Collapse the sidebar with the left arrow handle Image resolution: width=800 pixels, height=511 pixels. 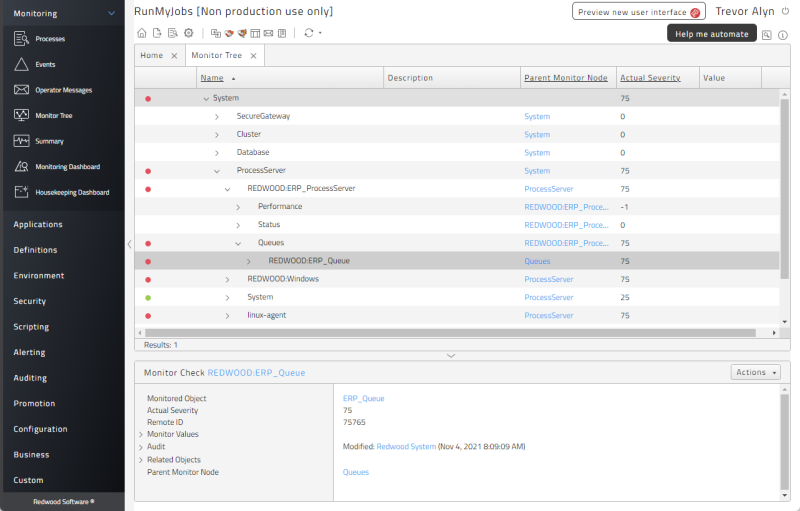(129, 244)
